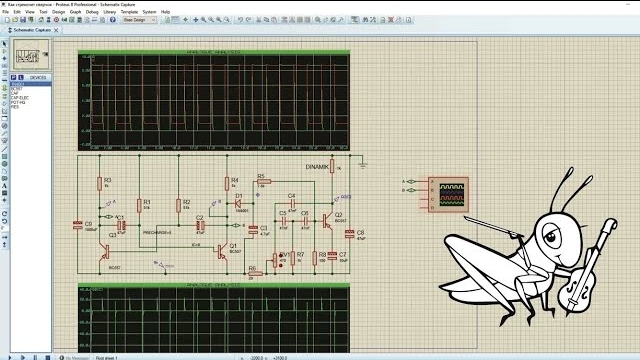
Task: Click the Paste from clipboard icon
Action: coord(274,20)
